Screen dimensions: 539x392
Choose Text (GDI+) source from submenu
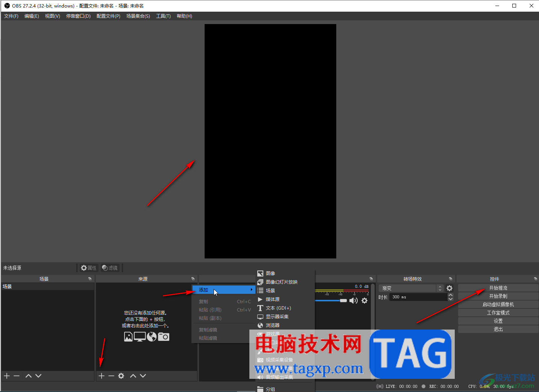[285, 308]
